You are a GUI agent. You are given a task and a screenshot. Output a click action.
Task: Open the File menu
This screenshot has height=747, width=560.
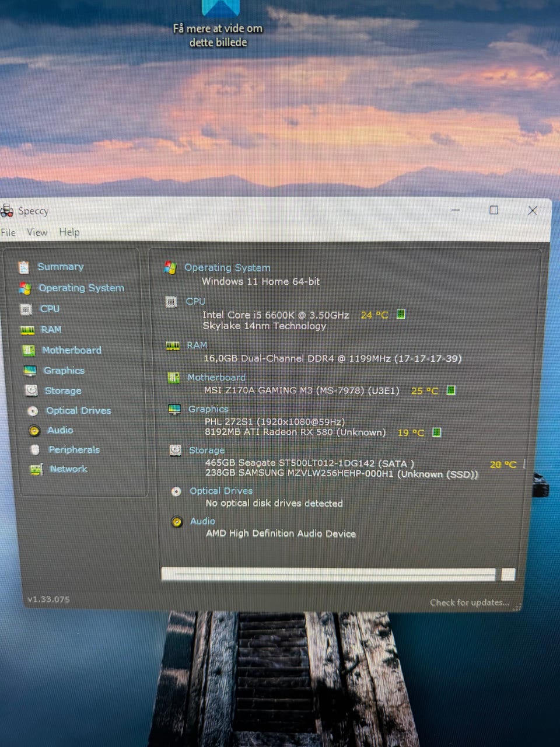8,232
